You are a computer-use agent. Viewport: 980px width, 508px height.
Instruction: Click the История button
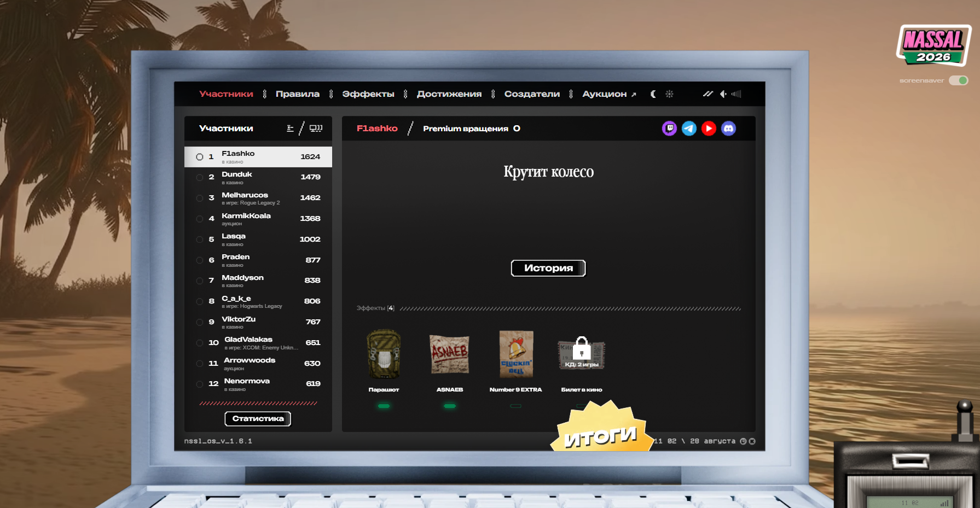(x=548, y=268)
